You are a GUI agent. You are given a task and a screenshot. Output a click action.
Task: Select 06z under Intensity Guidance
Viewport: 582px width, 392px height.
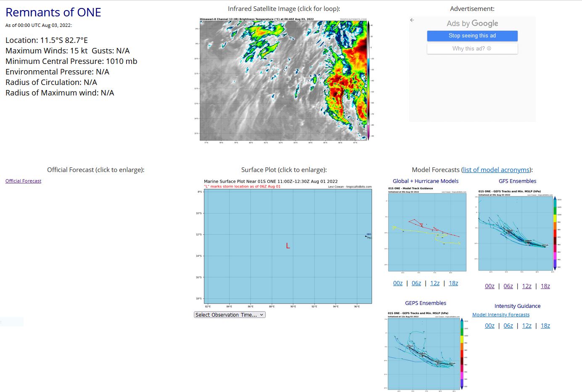pos(508,326)
